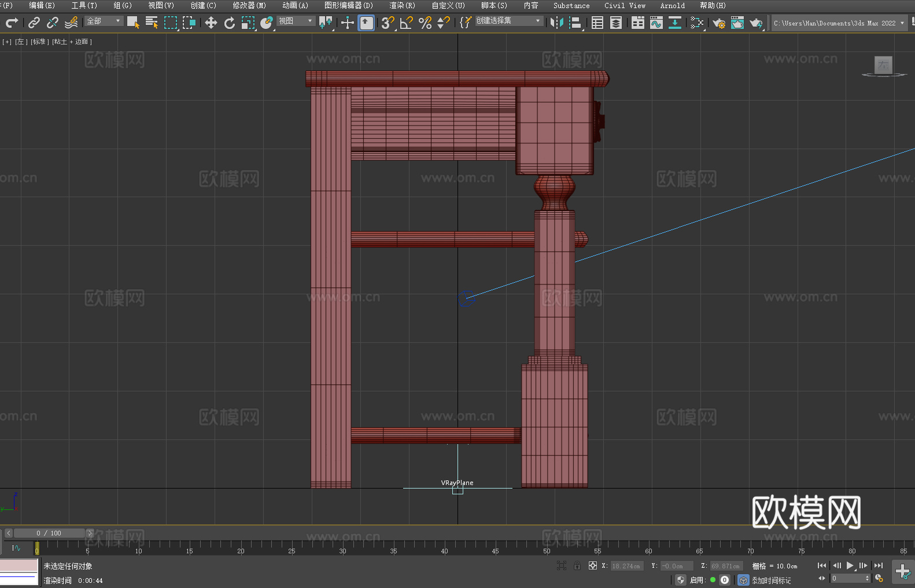Open the Arnold menu
The width and height of the screenshot is (915, 588).
point(672,5)
